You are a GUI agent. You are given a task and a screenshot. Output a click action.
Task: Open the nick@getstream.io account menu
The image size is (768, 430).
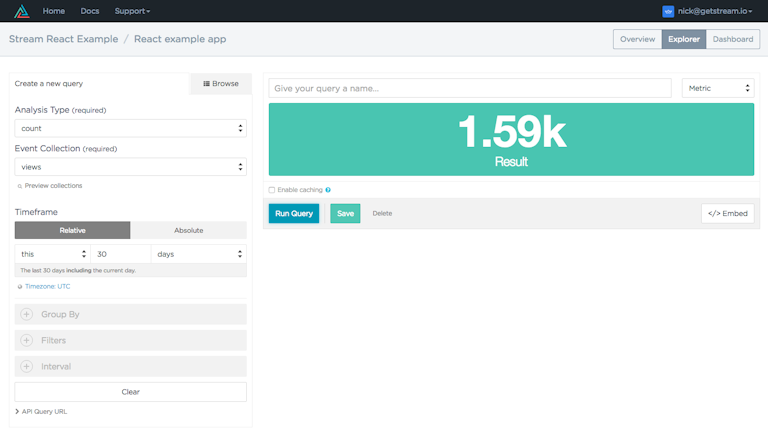point(714,11)
